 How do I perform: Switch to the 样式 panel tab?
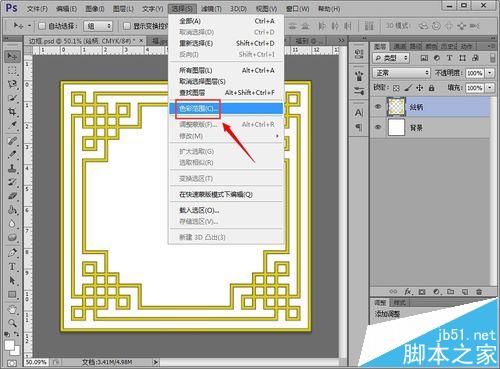coord(399,303)
